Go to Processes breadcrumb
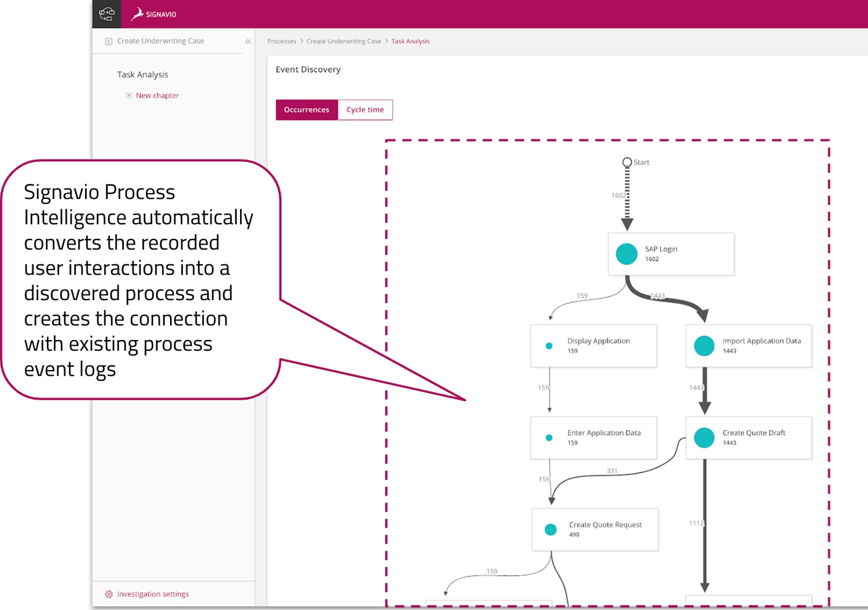868x610 pixels. point(282,41)
